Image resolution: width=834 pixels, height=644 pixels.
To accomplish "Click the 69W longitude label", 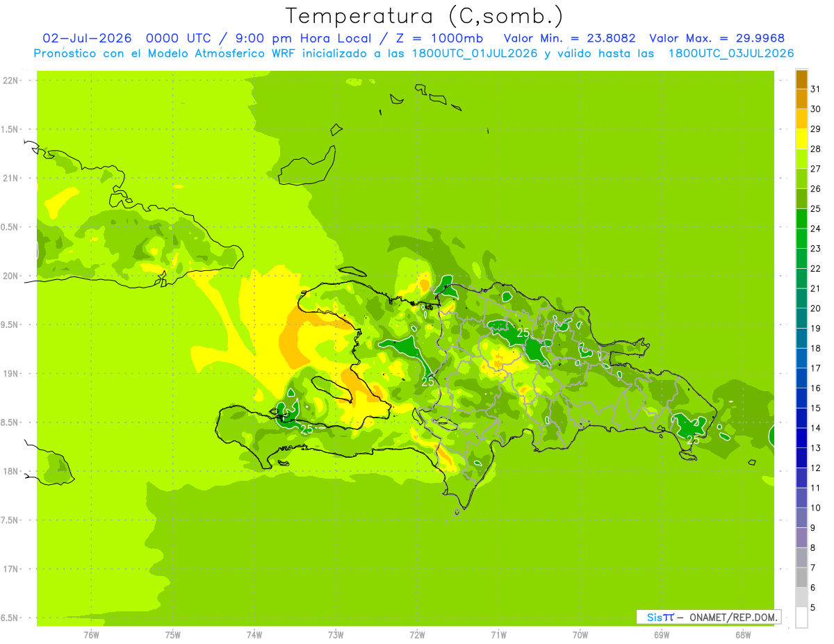I will click(x=661, y=634).
